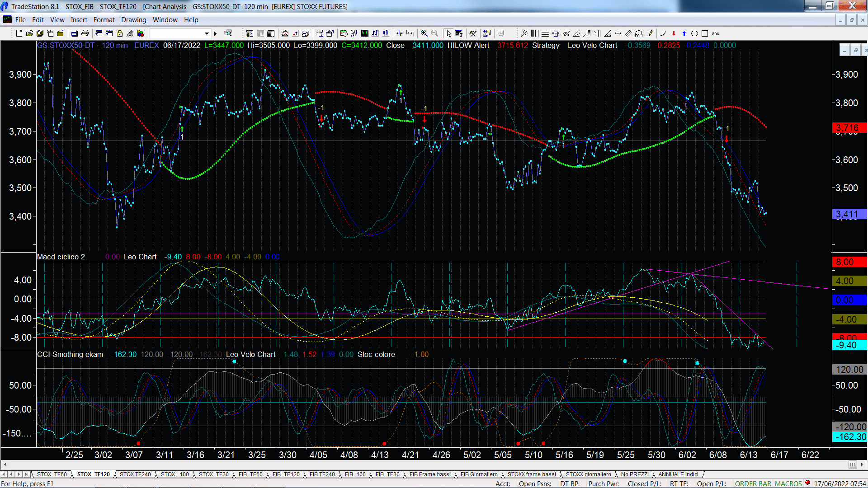Viewport: 868px width, 488px height.
Task: Click the Zoom In magnifier icon
Action: [x=424, y=33]
